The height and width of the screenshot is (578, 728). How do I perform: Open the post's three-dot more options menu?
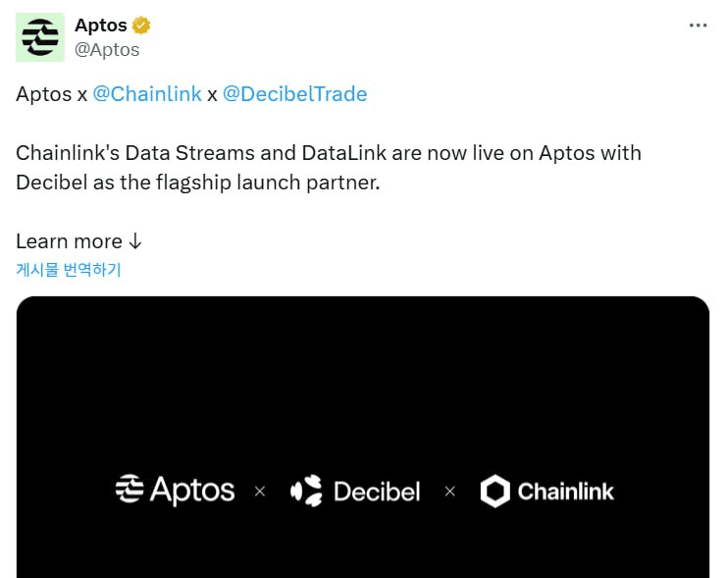coord(698,26)
